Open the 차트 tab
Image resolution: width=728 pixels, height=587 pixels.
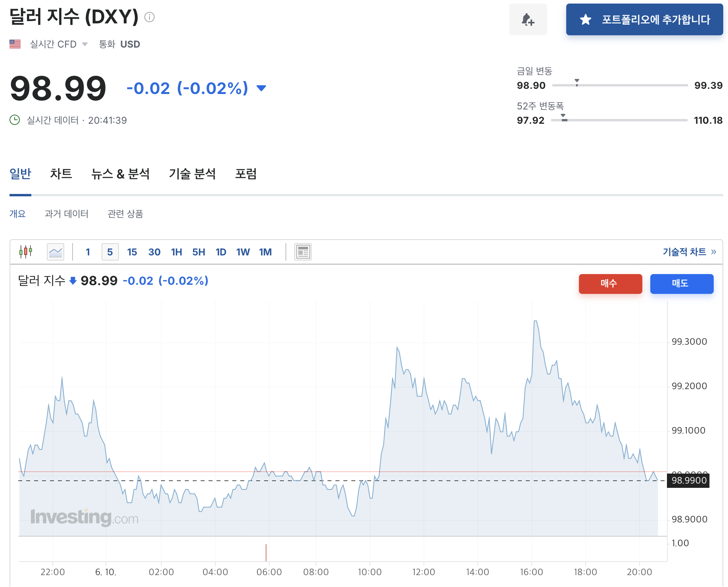click(61, 174)
